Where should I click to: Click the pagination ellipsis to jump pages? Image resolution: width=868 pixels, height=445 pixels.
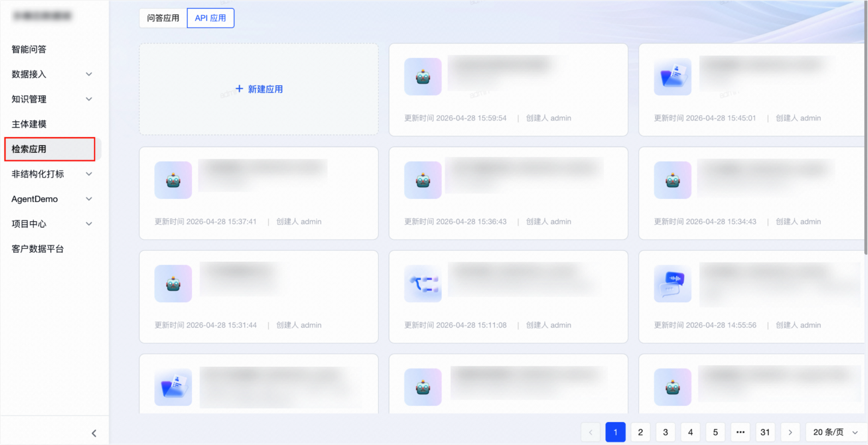tap(740, 432)
